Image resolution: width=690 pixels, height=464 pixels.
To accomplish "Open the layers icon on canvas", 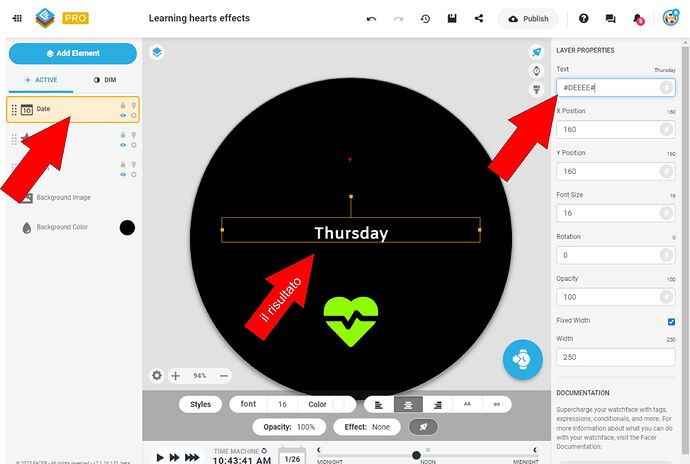I will pyautogui.click(x=157, y=52).
